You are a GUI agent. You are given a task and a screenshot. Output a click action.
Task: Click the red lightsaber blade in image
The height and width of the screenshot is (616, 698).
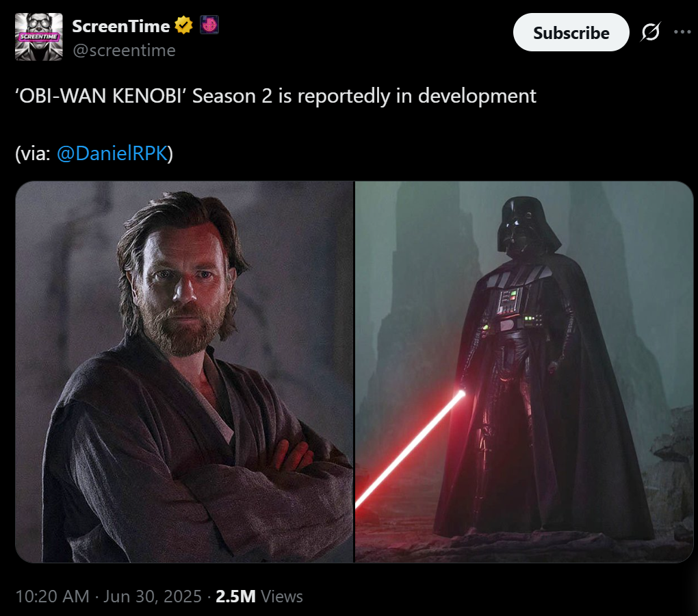tap(410, 450)
